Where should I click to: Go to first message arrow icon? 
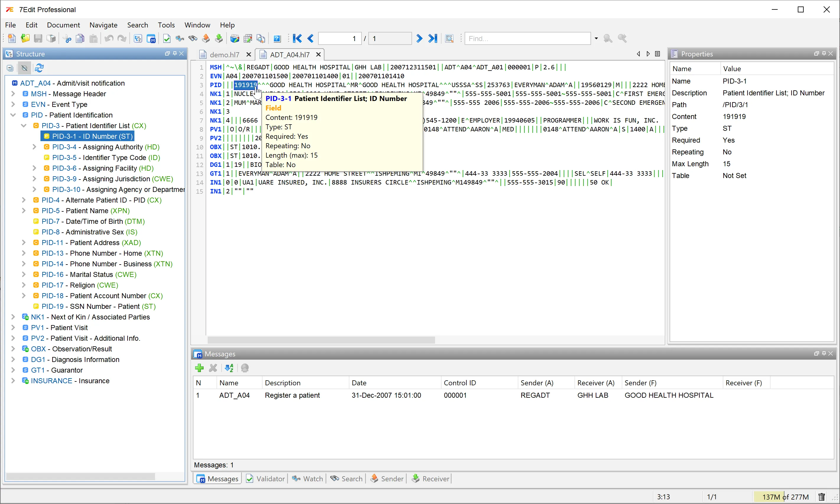(297, 38)
